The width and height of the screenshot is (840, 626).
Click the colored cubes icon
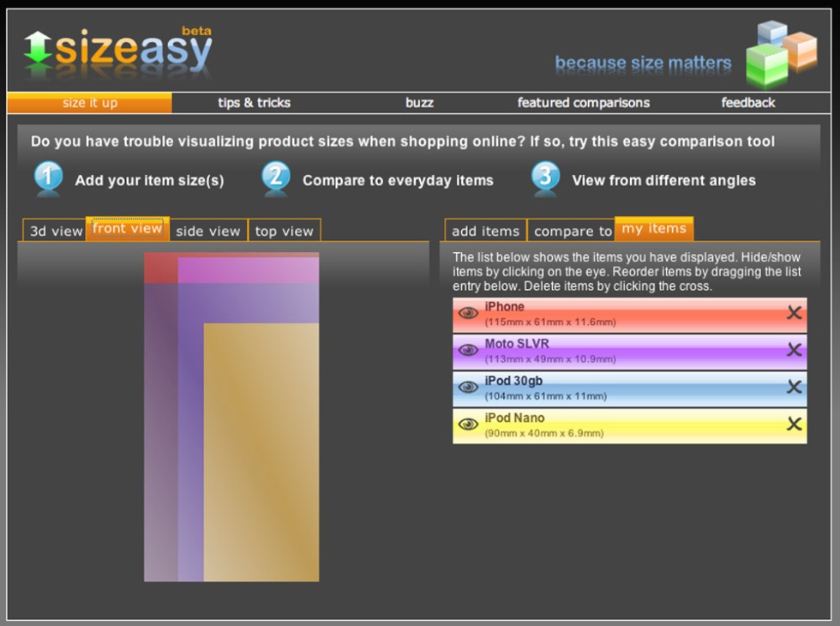[x=780, y=53]
